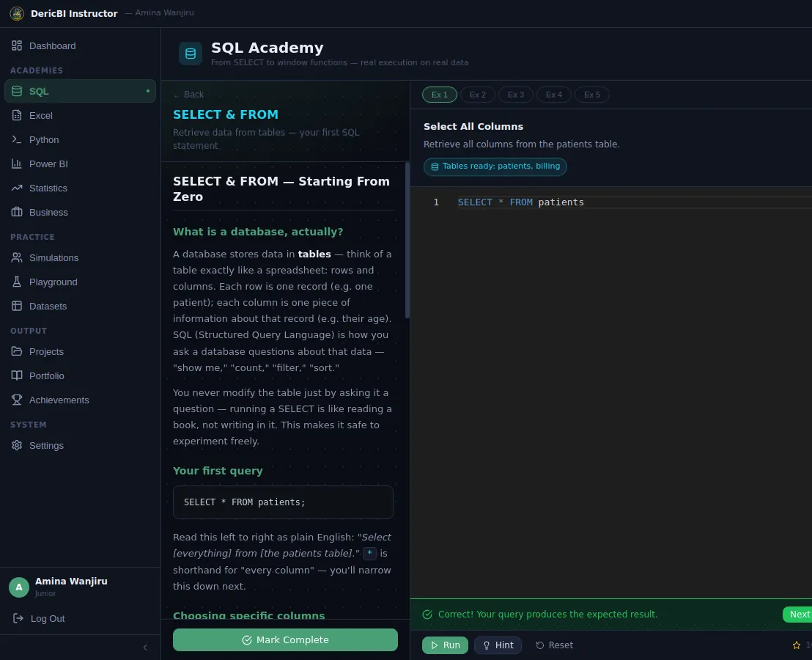Click the Log Out arrow icon
Viewport: 812px width, 660px height.
(18, 618)
